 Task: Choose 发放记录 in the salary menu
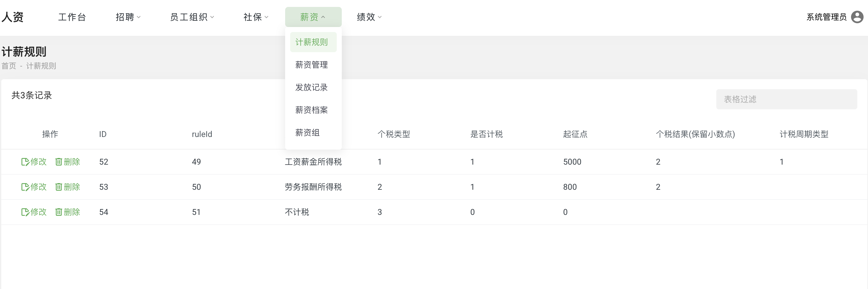(x=311, y=87)
